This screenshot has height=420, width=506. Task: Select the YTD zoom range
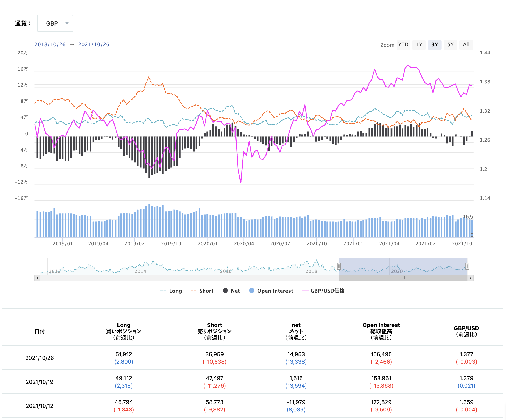coord(403,45)
